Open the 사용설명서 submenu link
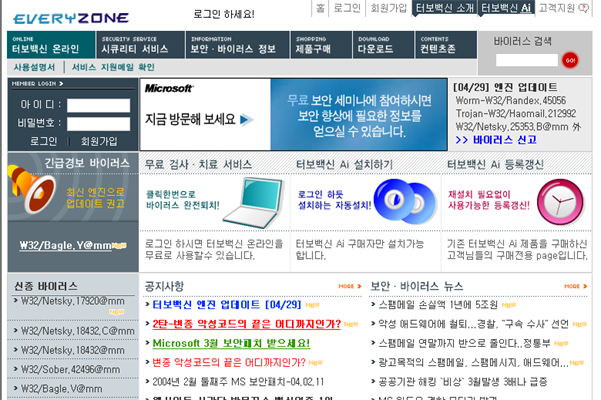This screenshot has width=601, height=400. click(x=34, y=67)
